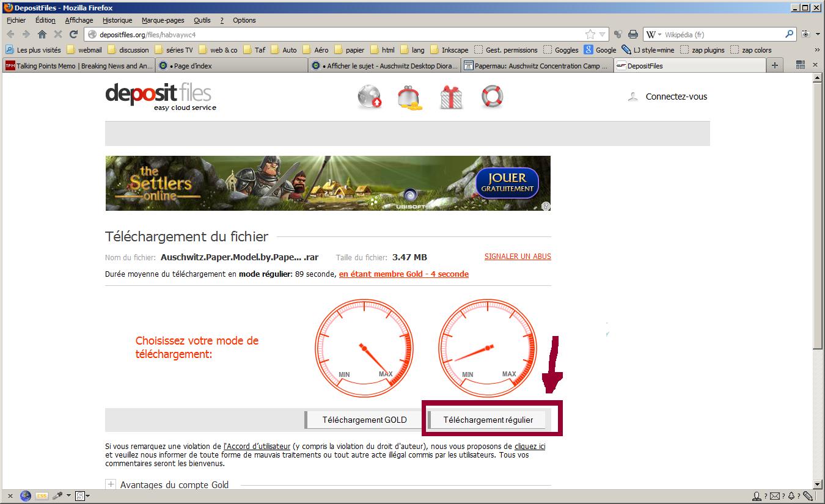
Task: Click the Téléchargement GOLD button
Action: tap(364, 420)
